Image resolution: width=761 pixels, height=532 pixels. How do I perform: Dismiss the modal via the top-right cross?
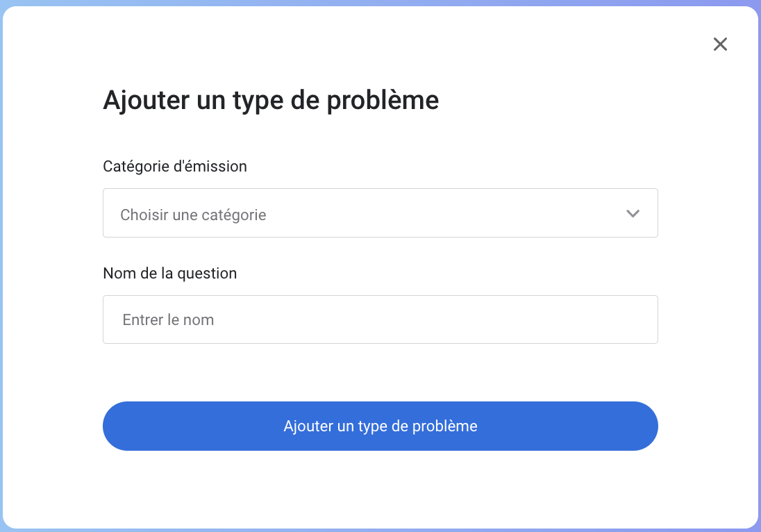pyautogui.click(x=720, y=44)
